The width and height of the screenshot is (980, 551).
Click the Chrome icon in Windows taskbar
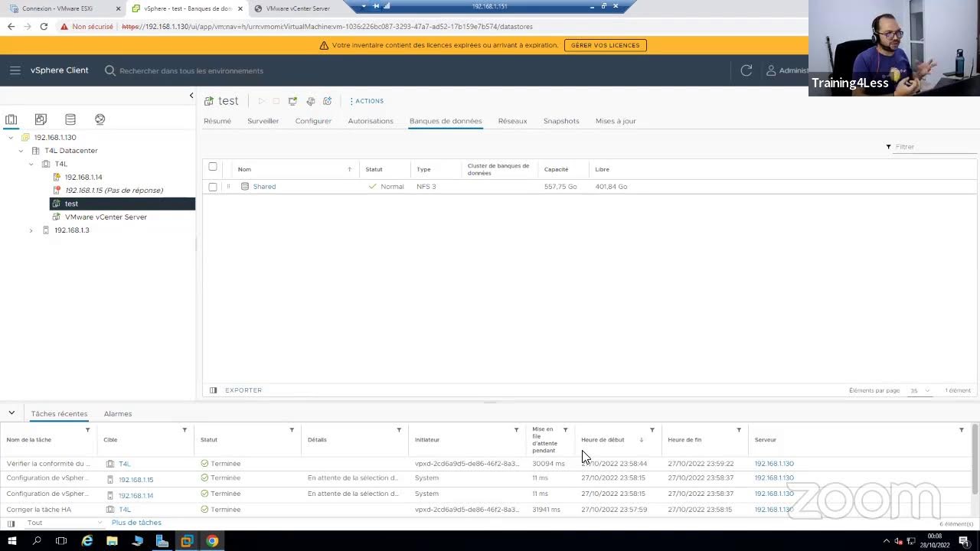click(x=212, y=541)
